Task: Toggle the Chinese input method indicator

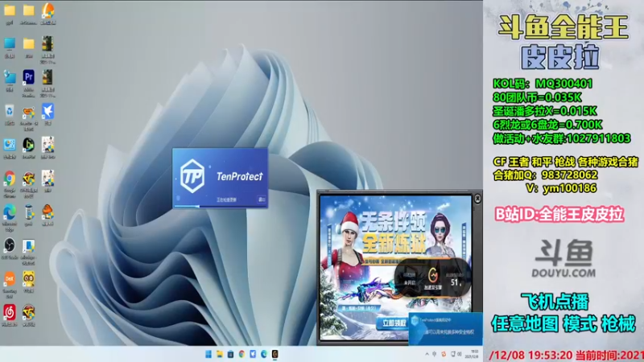Action: click(435, 354)
